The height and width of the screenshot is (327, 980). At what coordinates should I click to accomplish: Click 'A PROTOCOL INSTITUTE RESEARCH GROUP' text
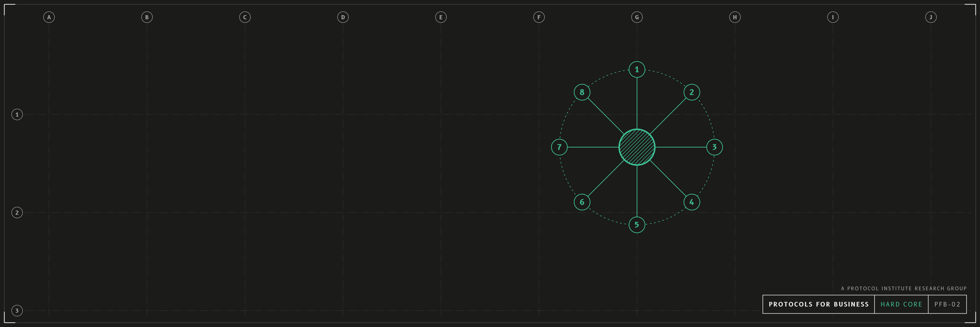pos(904,288)
